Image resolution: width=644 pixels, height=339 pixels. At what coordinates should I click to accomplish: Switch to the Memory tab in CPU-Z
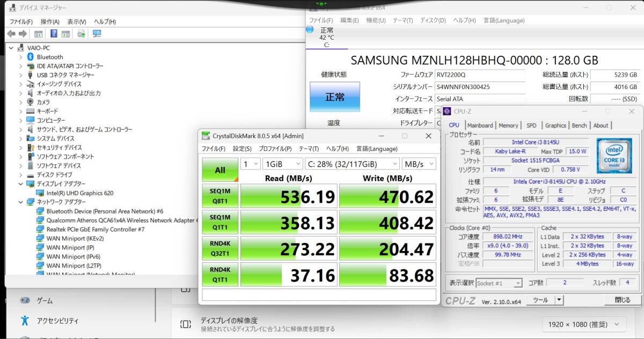508,125
